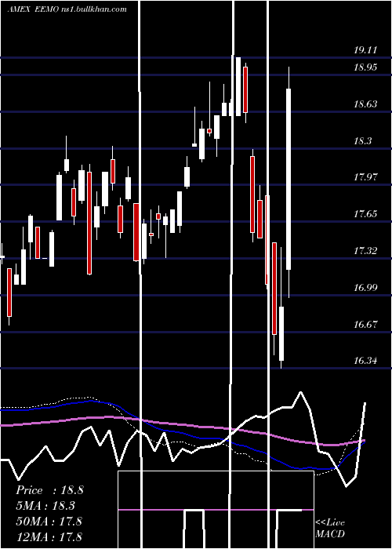This screenshot has height=549, width=392.
Task: Click the 16.99 price axis label
Action: [365, 288]
